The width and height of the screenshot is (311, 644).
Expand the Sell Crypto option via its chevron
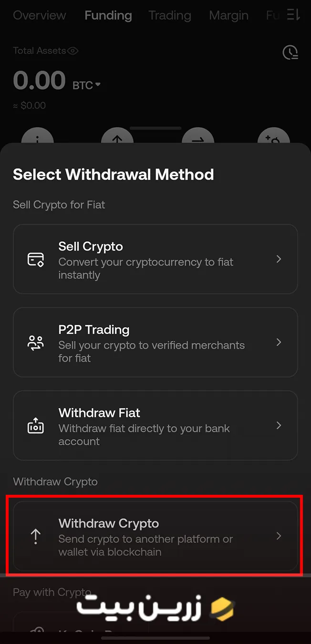(279, 259)
